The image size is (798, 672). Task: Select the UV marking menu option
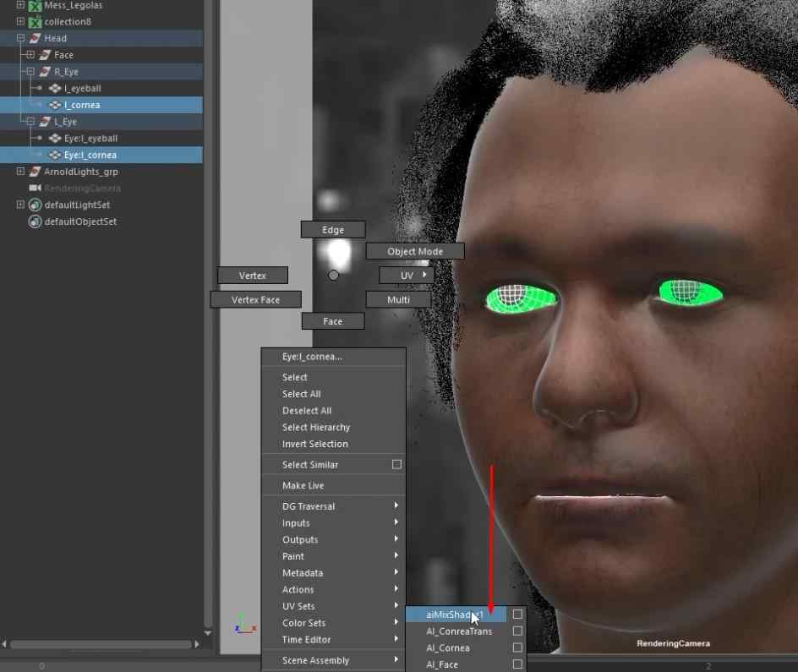tap(406, 276)
